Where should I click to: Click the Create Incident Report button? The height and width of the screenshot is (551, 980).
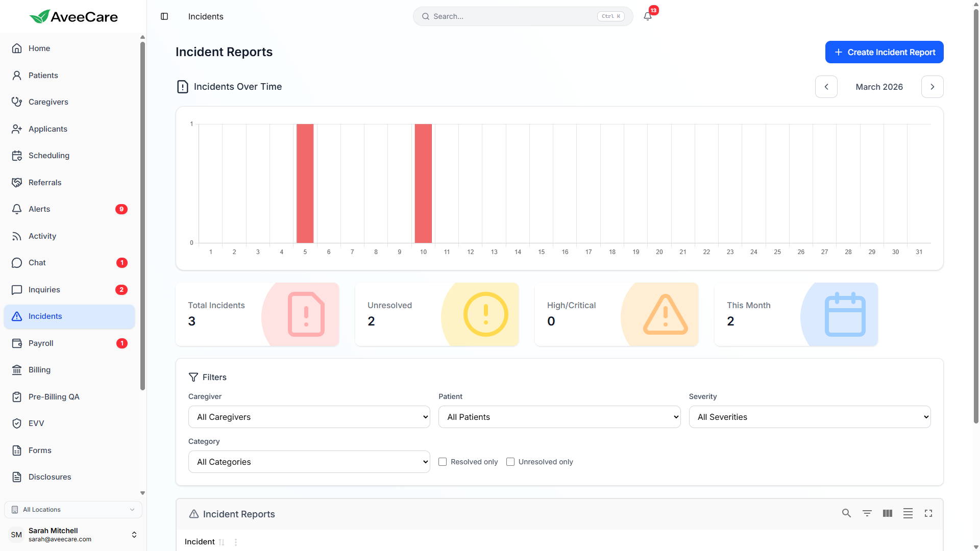(884, 52)
